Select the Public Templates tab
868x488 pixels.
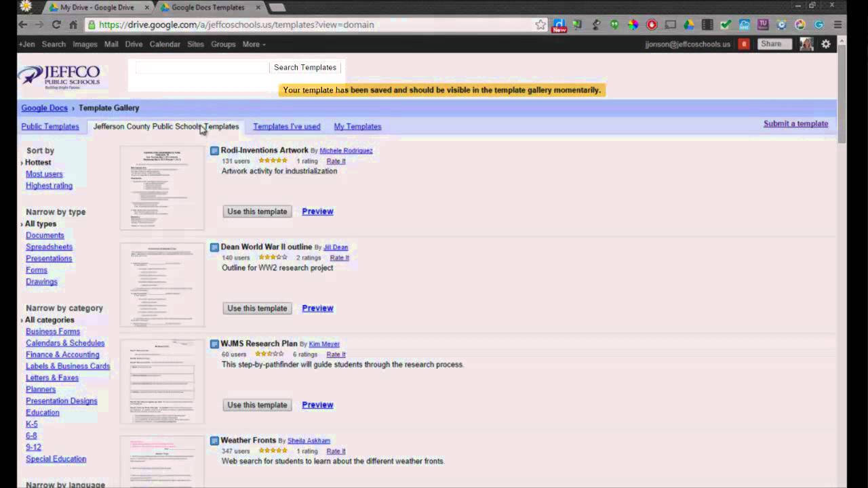pos(50,126)
